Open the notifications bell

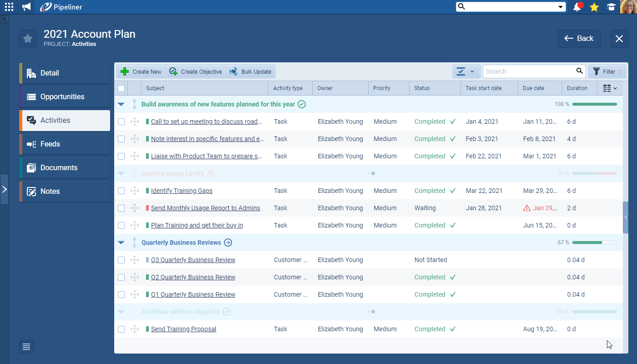(577, 7)
